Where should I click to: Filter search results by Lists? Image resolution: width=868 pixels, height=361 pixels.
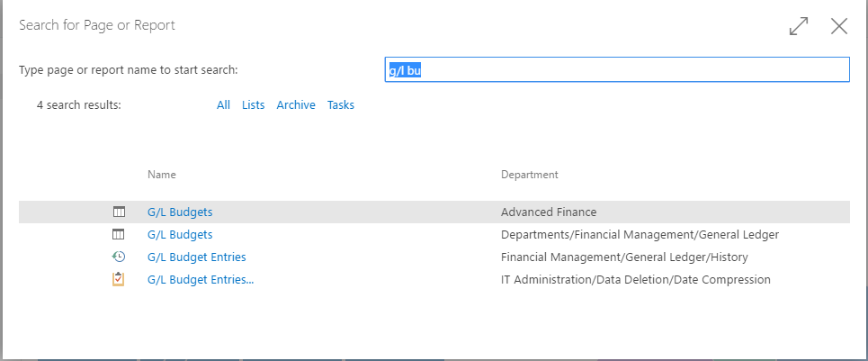coord(253,105)
